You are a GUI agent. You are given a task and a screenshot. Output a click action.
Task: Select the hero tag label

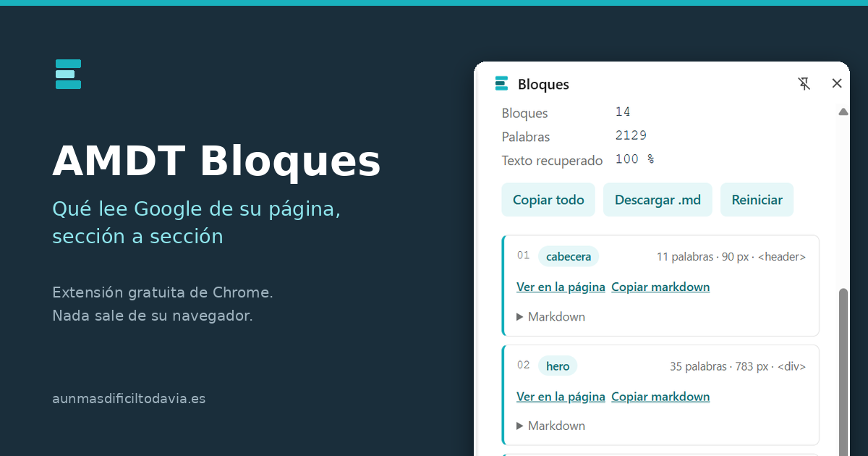(x=558, y=366)
